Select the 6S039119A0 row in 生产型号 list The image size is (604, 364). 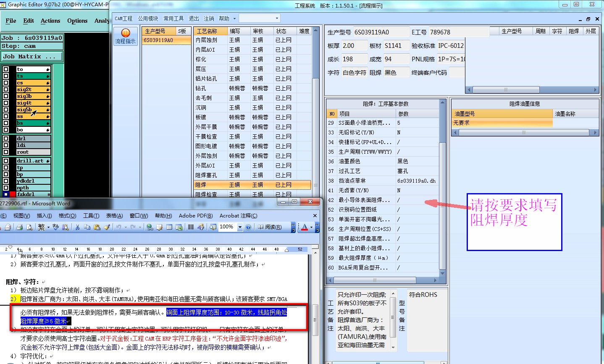166,40
